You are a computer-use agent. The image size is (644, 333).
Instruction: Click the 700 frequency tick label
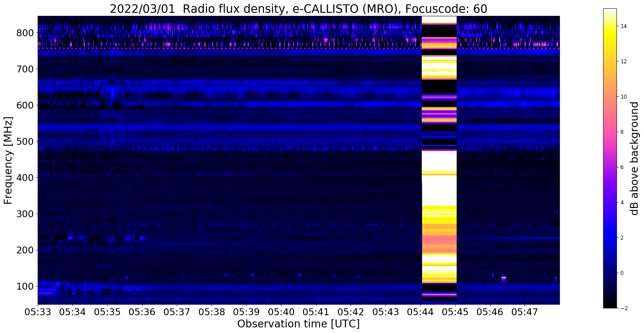pos(26,69)
